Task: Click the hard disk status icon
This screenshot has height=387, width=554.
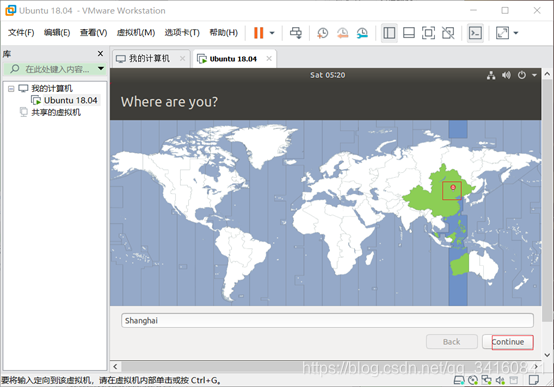Action: pos(459,380)
